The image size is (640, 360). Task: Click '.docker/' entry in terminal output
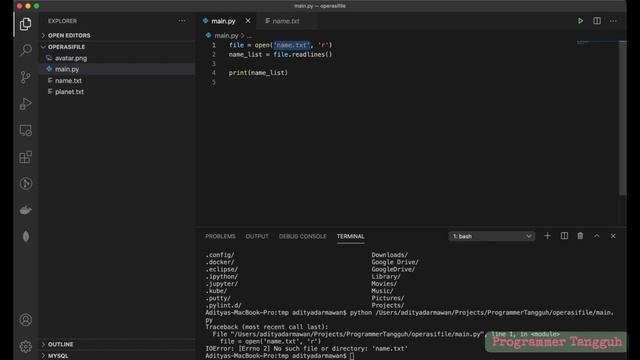[x=220, y=262]
